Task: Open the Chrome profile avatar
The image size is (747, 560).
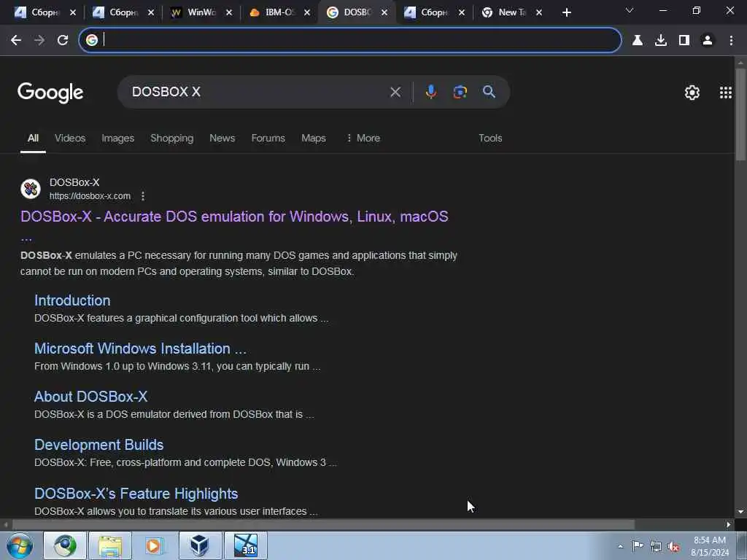Action: click(x=708, y=41)
